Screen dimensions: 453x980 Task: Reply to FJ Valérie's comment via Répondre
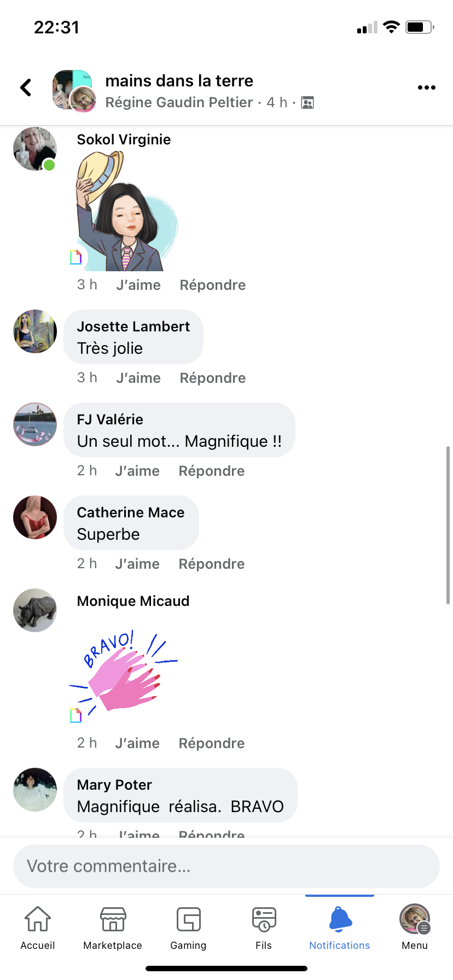point(212,471)
